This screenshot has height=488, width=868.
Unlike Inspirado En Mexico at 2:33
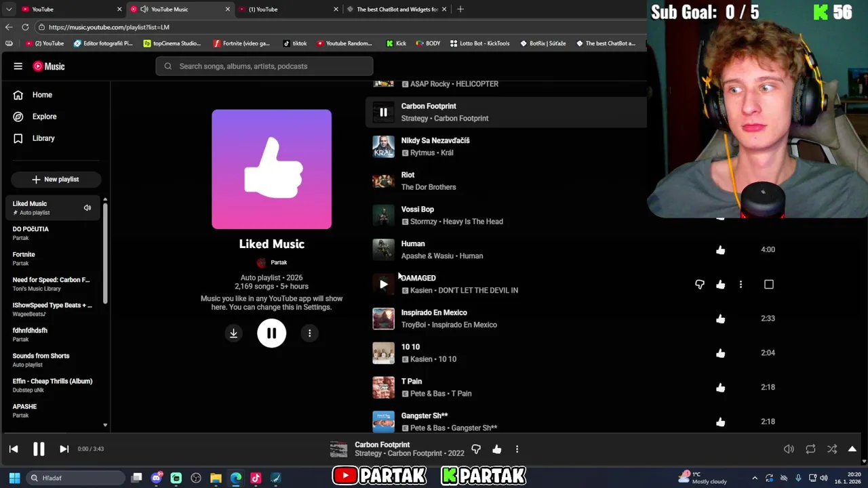click(720, 319)
